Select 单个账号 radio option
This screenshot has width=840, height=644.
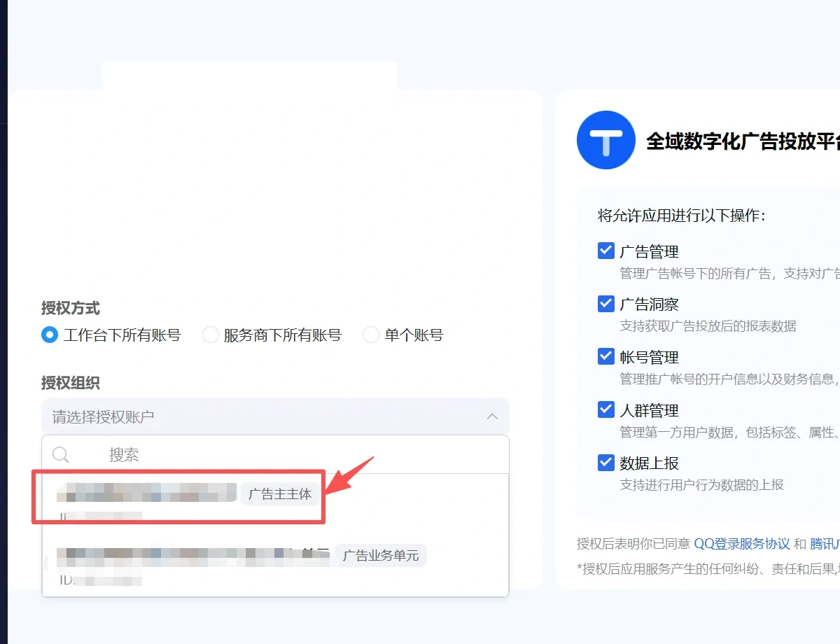click(x=371, y=335)
